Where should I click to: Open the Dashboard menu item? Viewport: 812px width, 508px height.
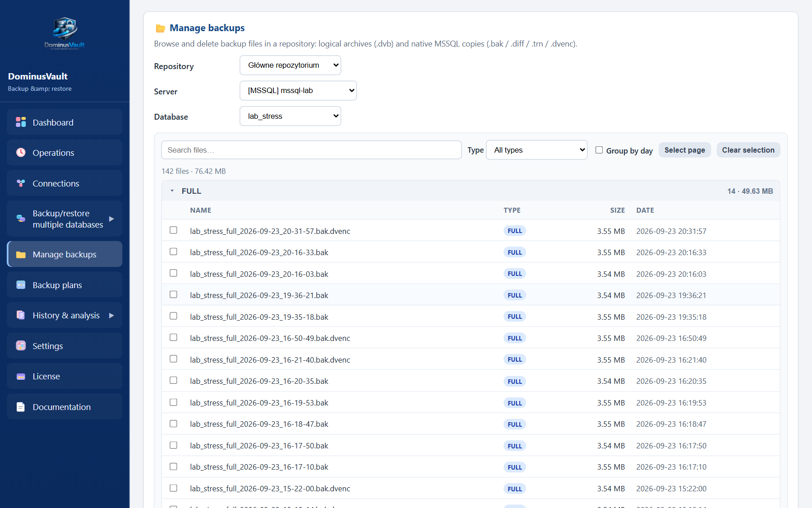[x=65, y=122]
